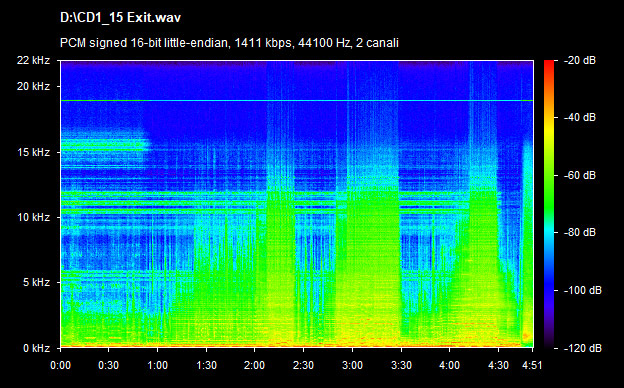Click the -120 dB scale label
This screenshot has width=624, height=388.
(583, 348)
